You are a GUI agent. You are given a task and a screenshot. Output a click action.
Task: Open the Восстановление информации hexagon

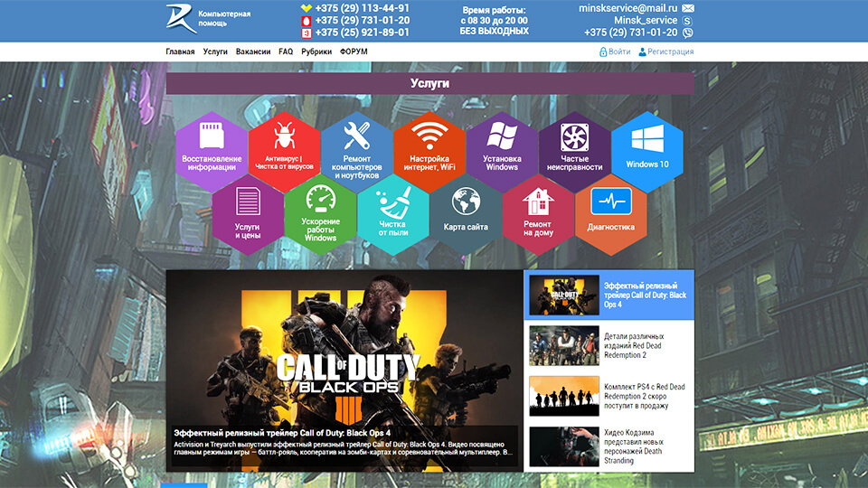point(212,152)
